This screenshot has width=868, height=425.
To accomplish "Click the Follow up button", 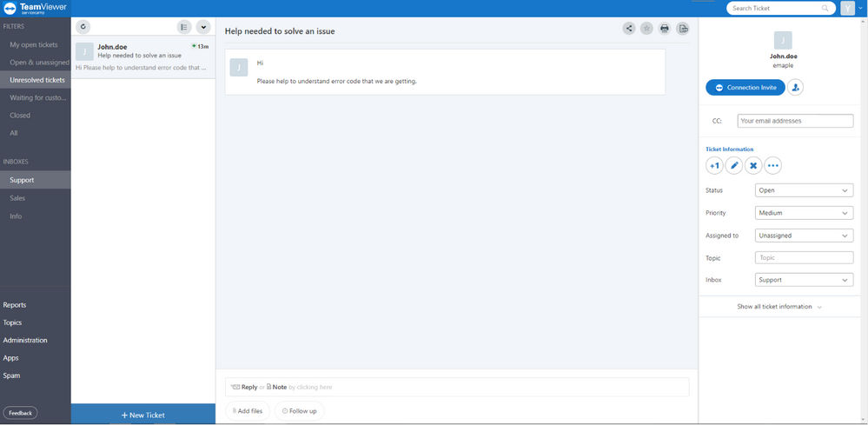I will [x=300, y=411].
